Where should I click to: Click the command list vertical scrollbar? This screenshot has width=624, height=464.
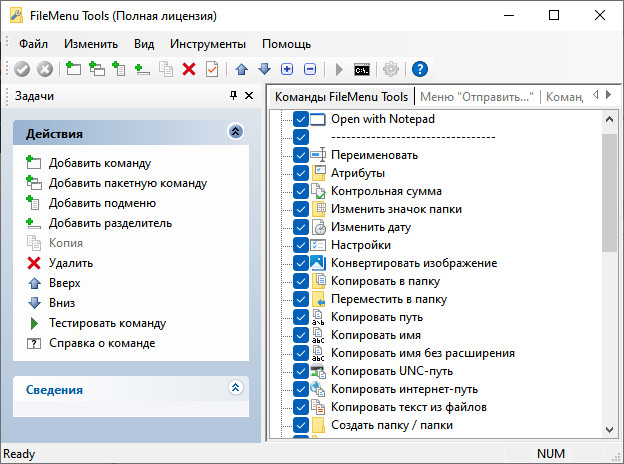coord(609,200)
